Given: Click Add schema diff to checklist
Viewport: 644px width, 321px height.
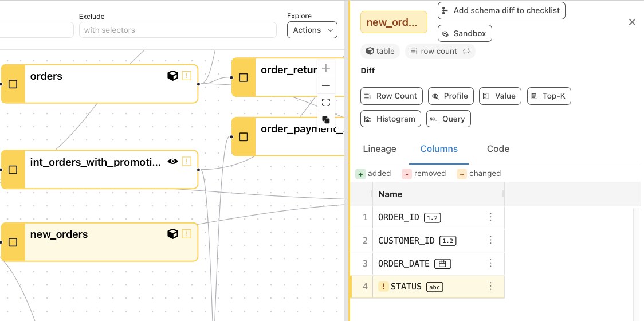Looking at the screenshot, I should (x=501, y=11).
